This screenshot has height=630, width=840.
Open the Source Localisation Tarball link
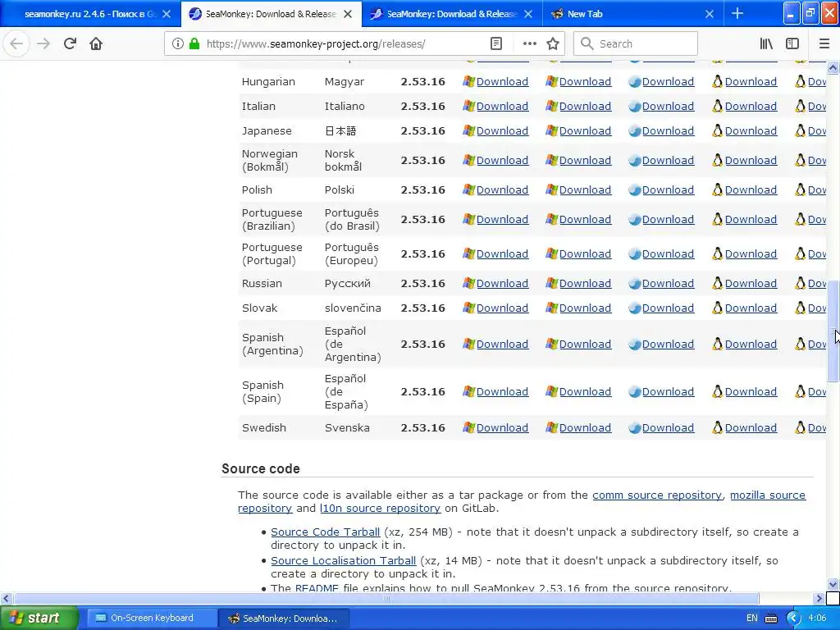pyautogui.click(x=344, y=560)
